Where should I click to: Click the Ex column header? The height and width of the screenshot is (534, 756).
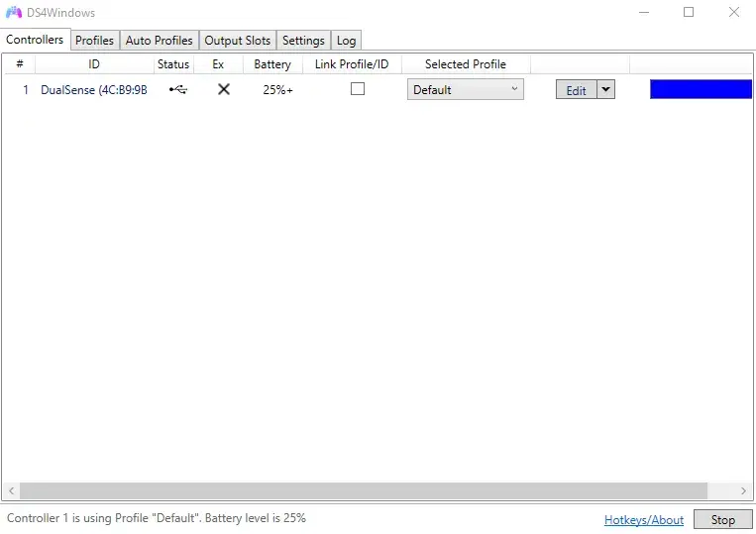pyautogui.click(x=218, y=64)
